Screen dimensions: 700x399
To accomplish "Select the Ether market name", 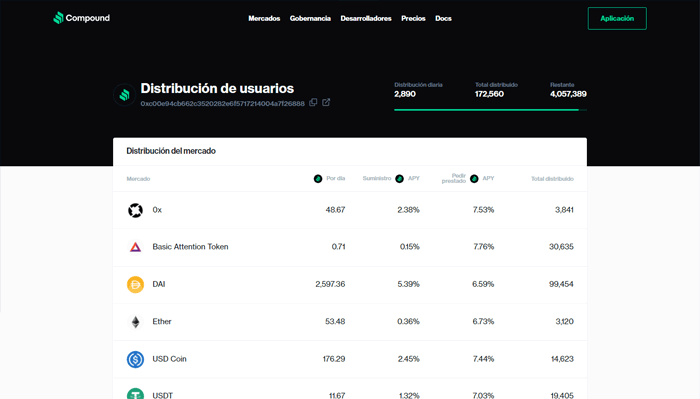I will [x=162, y=321].
